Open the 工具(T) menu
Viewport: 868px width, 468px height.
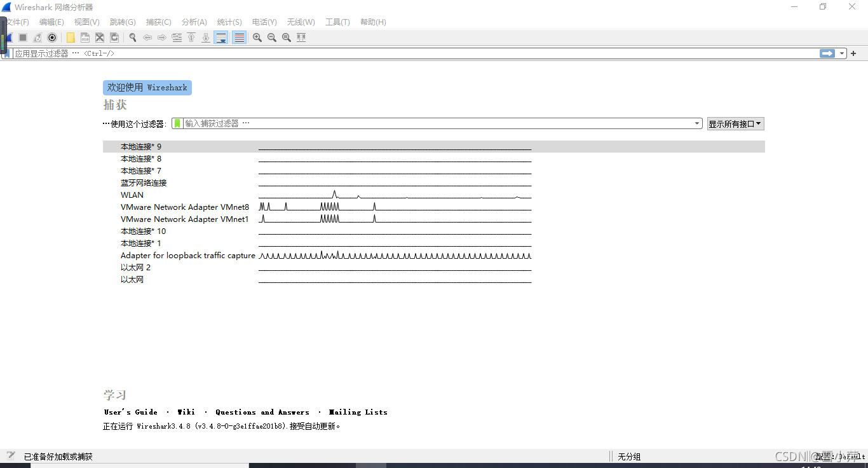[x=337, y=22]
